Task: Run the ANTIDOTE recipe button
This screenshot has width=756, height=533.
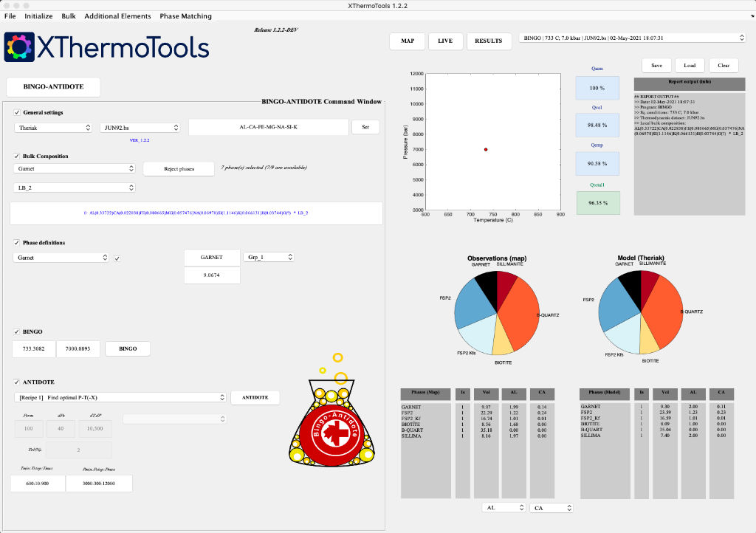Action: tap(255, 398)
